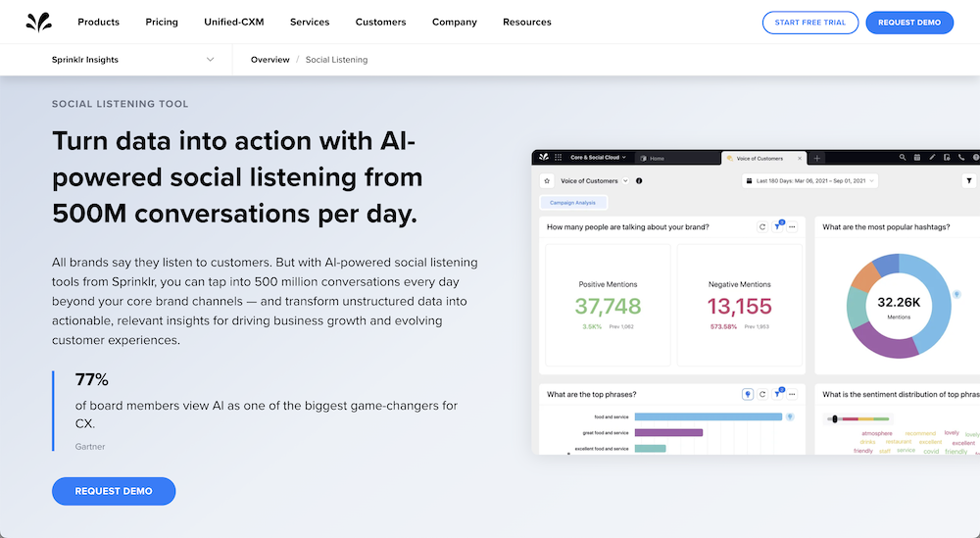Open the Company menu
This screenshot has height=538, width=980.
point(455,22)
